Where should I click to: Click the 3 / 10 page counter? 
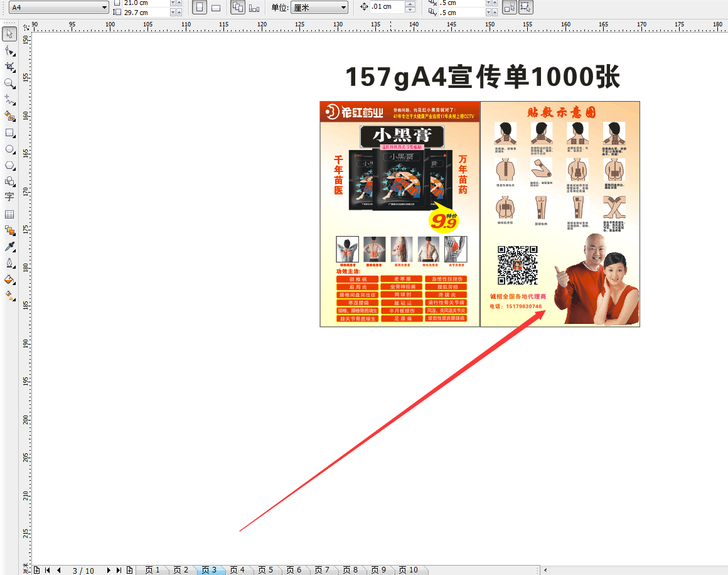tap(83, 571)
